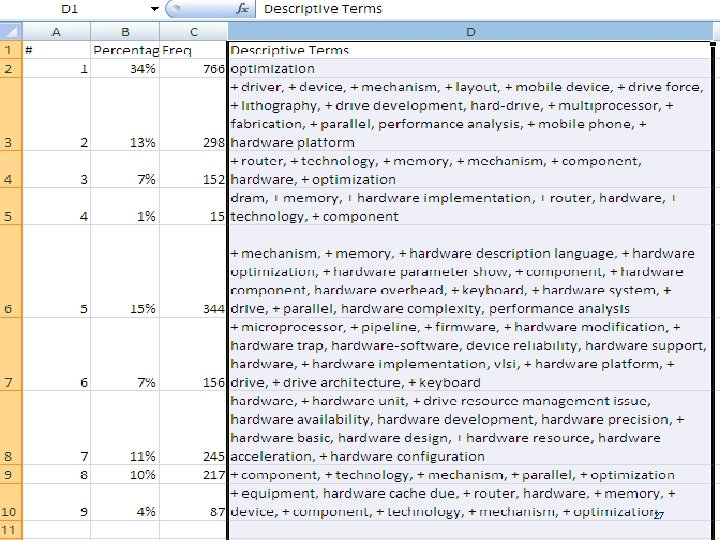The width and height of the screenshot is (720, 540).
Task: Click the 10% percentage cell
Action: coord(125,474)
